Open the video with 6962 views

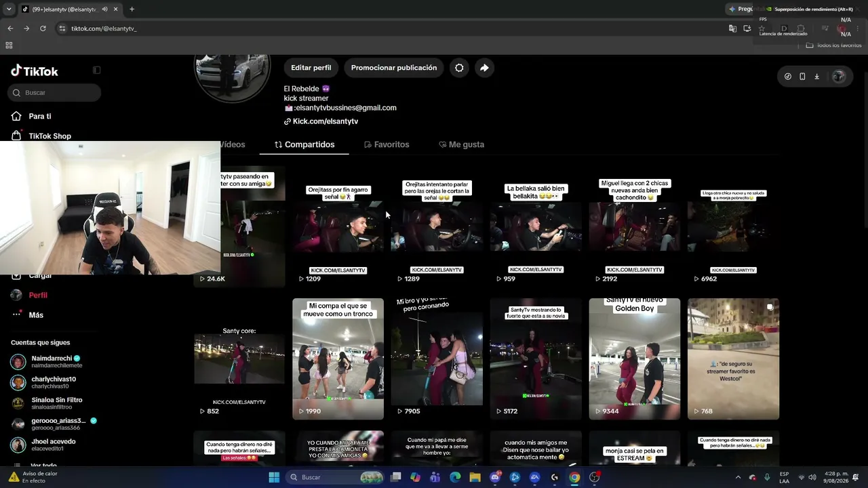pyautogui.click(x=734, y=227)
